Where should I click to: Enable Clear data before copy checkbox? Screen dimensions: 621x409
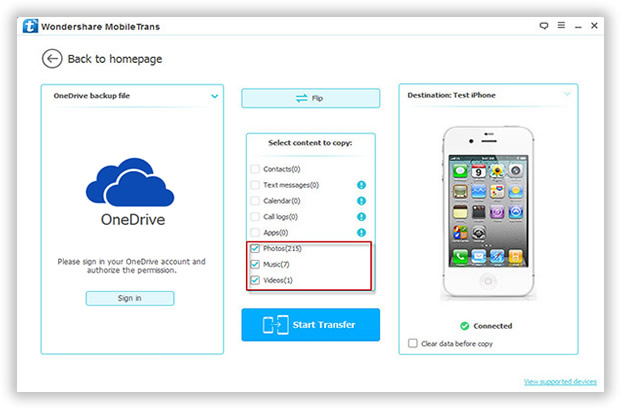click(413, 343)
